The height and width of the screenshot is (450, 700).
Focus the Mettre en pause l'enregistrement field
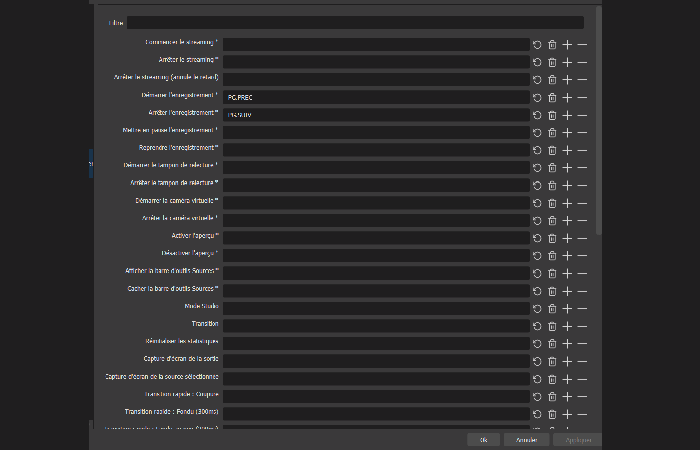[376, 132]
